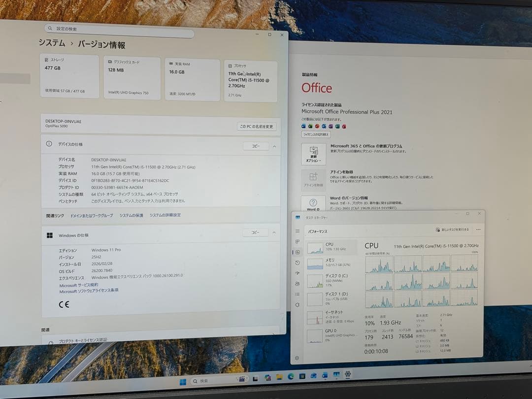Viewport: 532px width, 399px height.
Task: Click search magnifier icon in Settings search box
Action: (x=50, y=29)
